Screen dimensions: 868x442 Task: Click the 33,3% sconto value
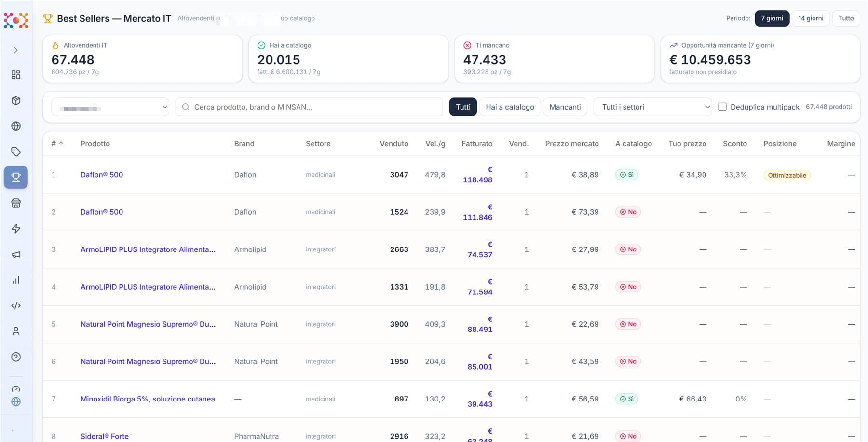(x=735, y=175)
